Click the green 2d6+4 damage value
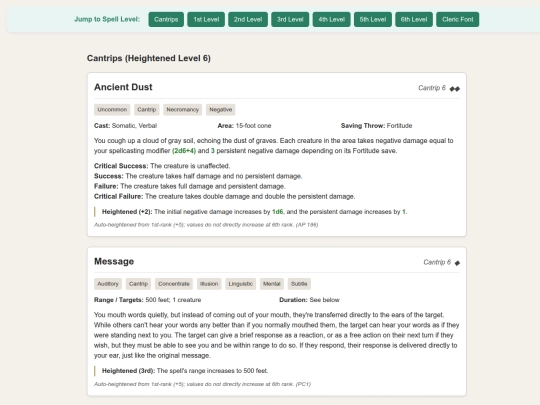This screenshot has height=405, width=540. click(184, 151)
